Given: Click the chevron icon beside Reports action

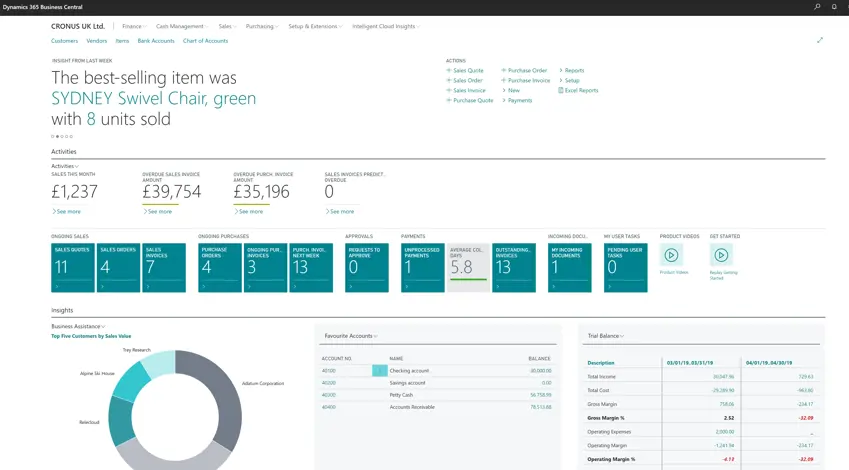Looking at the screenshot, I should point(560,70).
